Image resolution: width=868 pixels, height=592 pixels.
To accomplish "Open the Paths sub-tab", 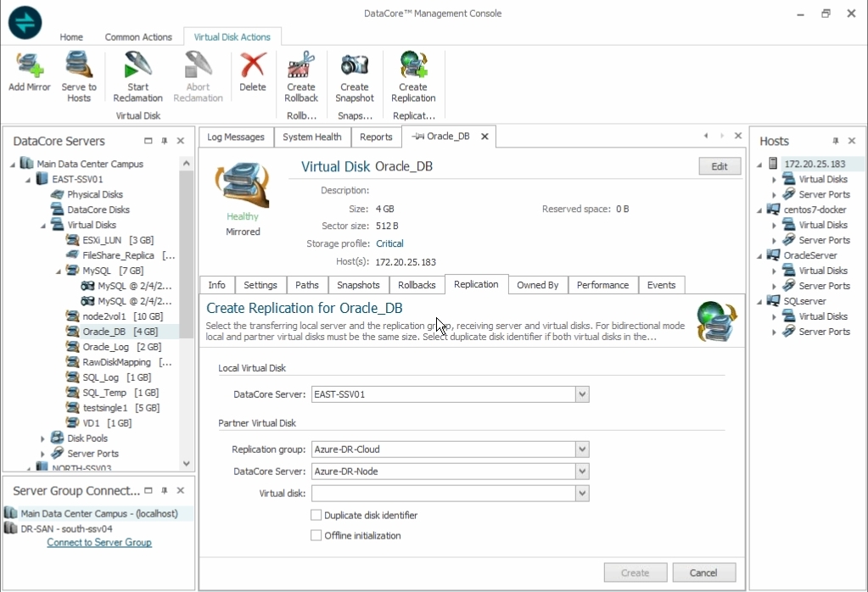I will 307,285.
